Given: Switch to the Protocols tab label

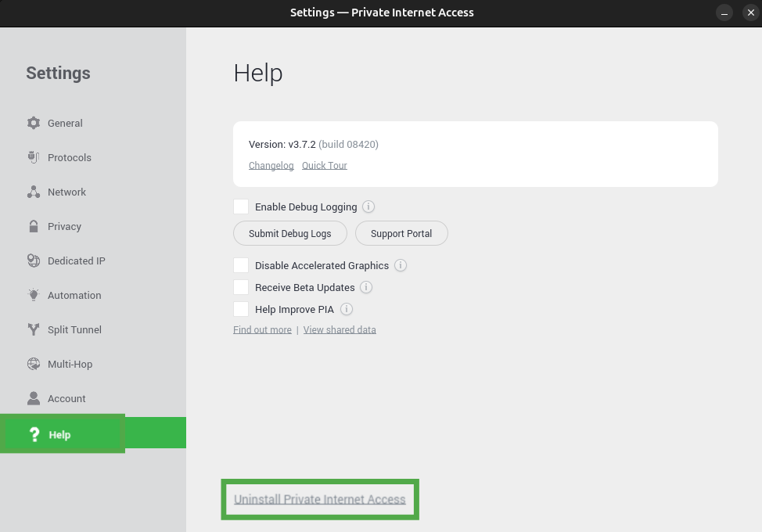Looking at the screenshot, I should coord(70,158).
